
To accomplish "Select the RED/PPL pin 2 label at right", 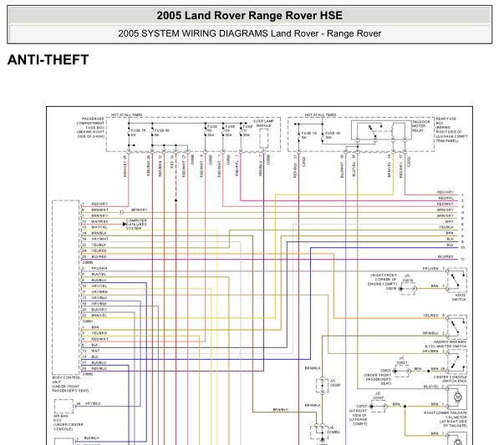I will pos(445,198).
